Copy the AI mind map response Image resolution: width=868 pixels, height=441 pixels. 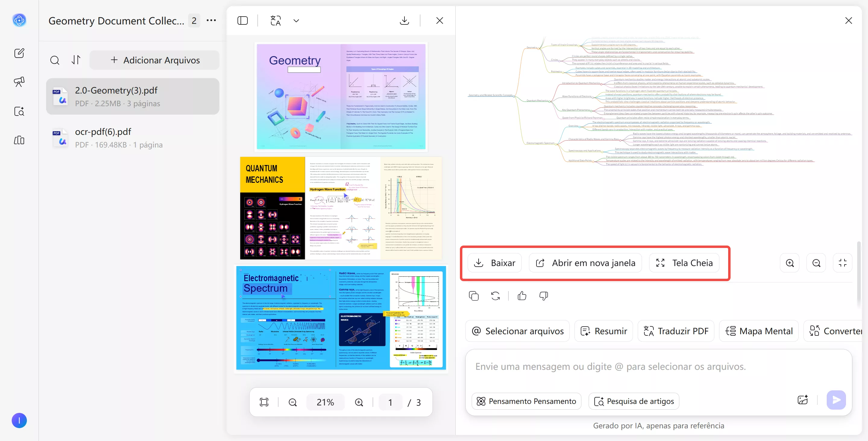pyautogui.click(x=473, y=296)
